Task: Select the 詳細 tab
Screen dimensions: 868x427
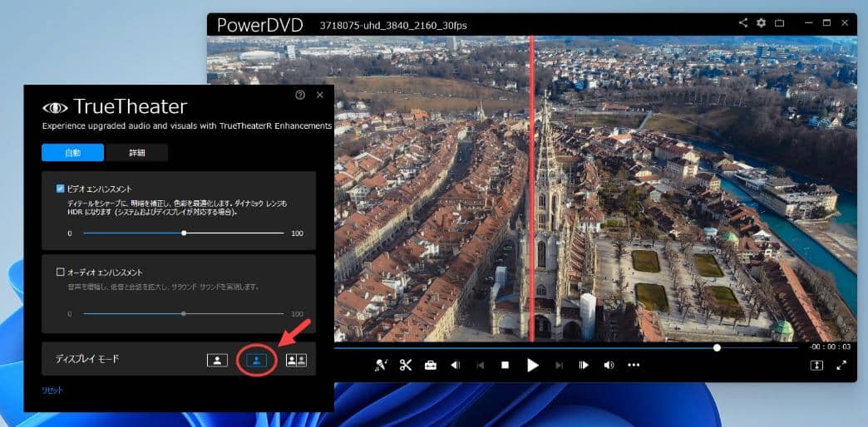Action: [x=136, y=153]
